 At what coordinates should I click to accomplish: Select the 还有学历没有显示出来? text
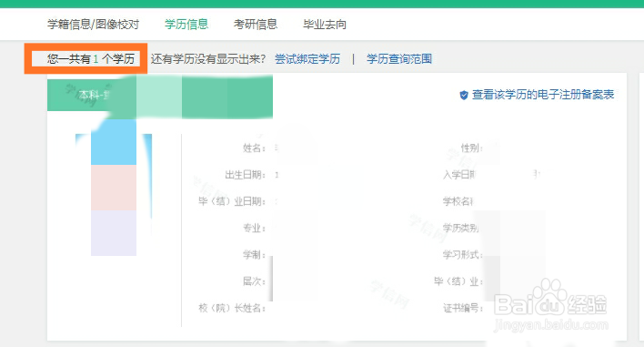pyautogui.click(x=208, y=59)
